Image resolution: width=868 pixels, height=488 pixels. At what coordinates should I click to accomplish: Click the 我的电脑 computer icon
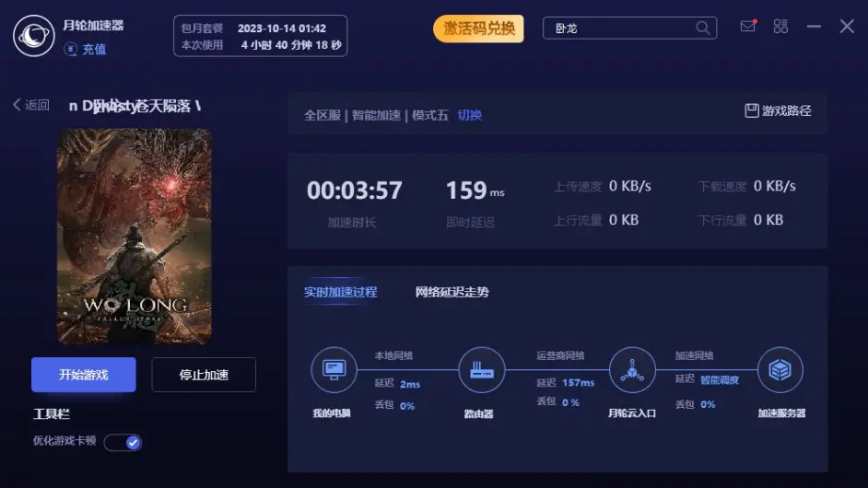[x=332, y=370]
